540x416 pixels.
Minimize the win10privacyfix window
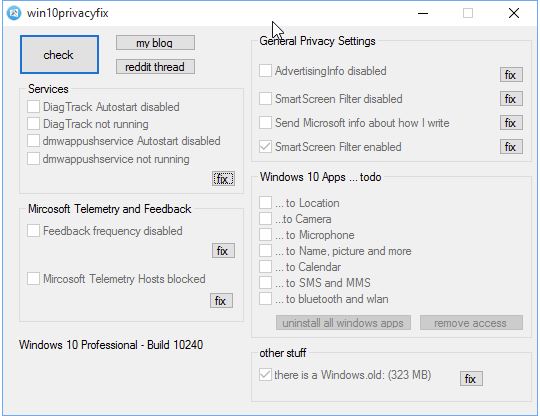pos(423,13)
